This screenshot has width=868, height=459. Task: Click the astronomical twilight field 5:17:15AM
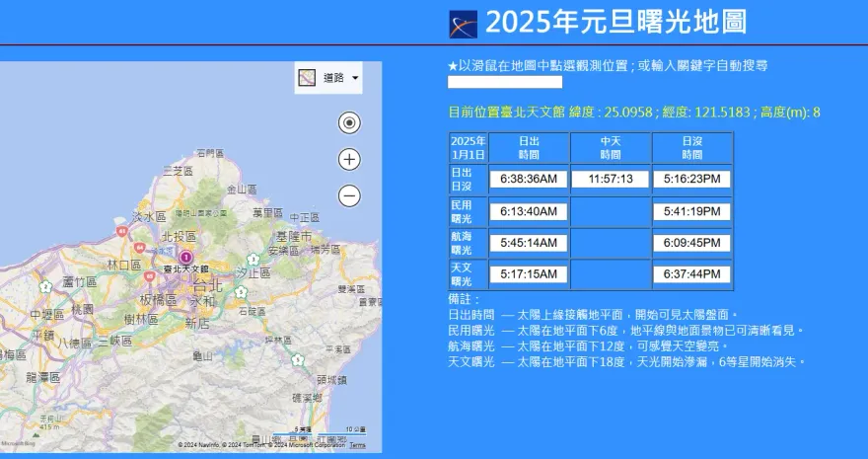(528, 273)
